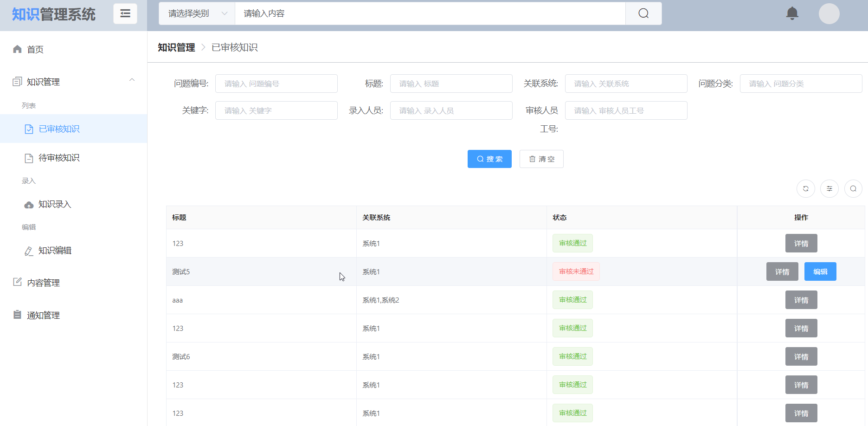Focus the 问题编号 input field
868x426 pixels.
276,84
